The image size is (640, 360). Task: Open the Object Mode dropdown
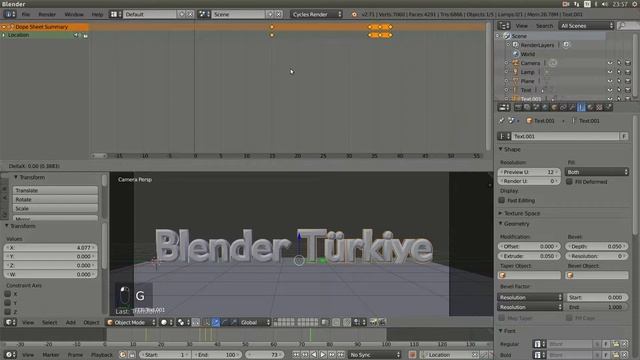pyautogui.click(x=131, y=322)
